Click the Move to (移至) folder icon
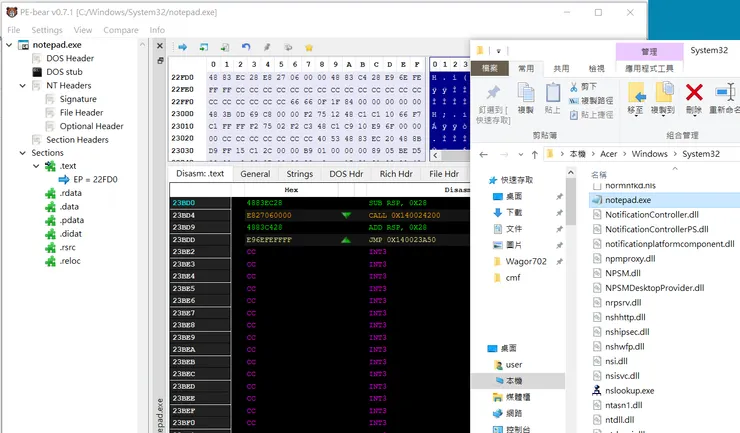This screenshot has width=740, height=433. tap(636, 93)
